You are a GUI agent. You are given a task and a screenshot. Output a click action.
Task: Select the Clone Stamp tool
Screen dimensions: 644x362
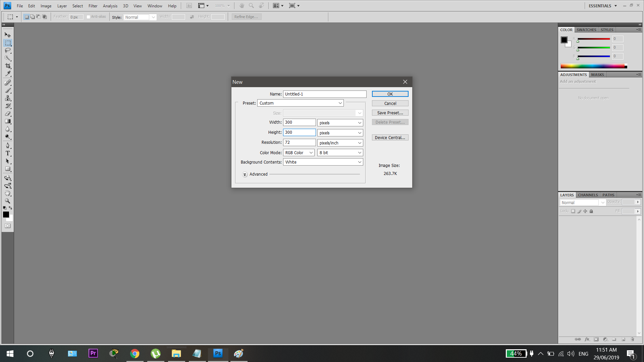tap(7, 98)
